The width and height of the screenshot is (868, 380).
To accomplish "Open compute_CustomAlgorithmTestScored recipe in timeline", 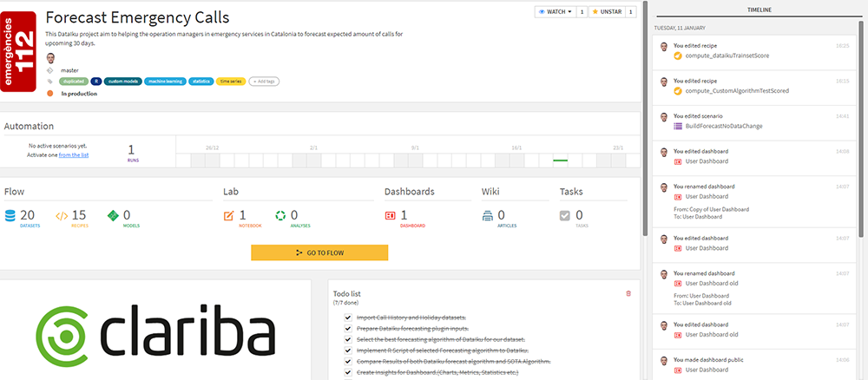I will tap(737, 91).
